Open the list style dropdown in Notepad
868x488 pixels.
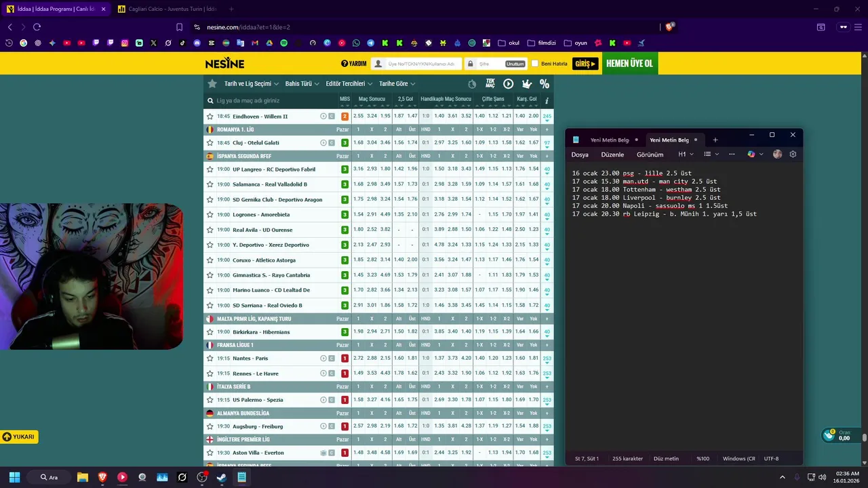tap(711, 155)
